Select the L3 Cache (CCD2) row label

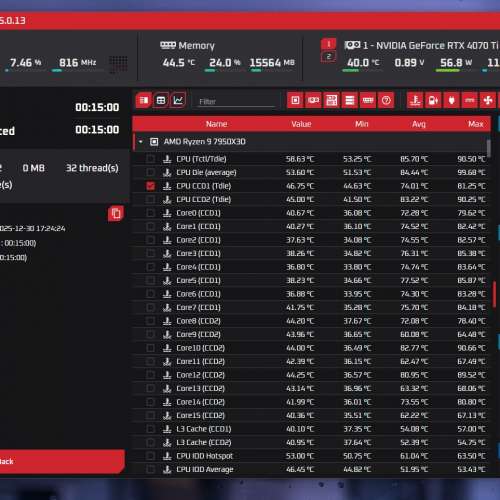(204, 442)
